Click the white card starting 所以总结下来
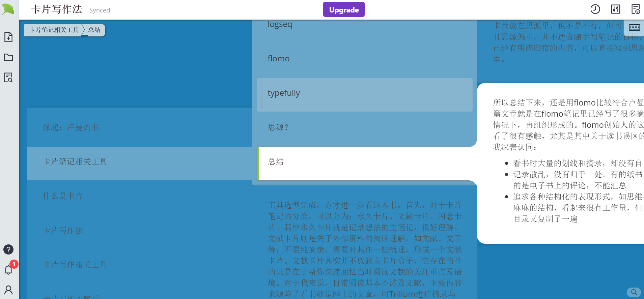The width and height of the screenshot is (644, 299). click(560, 163)
